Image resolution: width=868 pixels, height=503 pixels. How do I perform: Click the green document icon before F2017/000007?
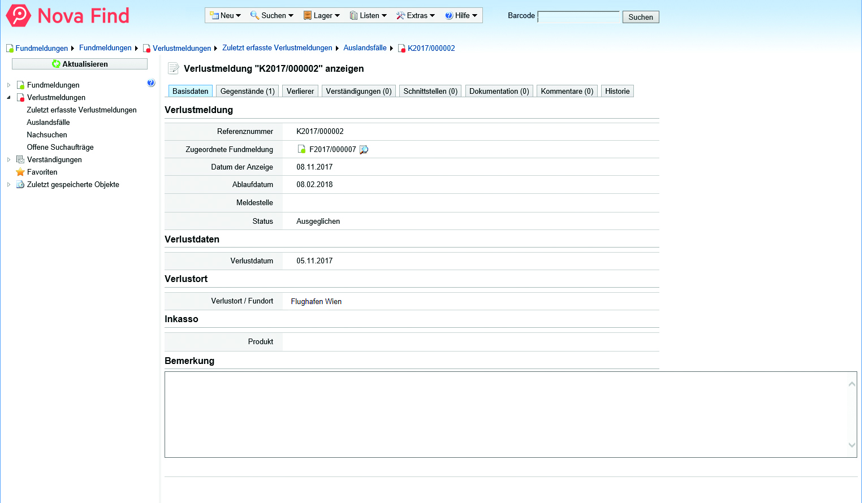pyautogui.click(x=302, y=149)
